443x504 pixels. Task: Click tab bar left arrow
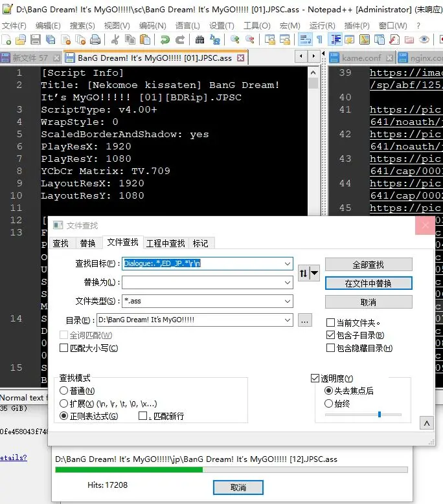coord(301,56)
